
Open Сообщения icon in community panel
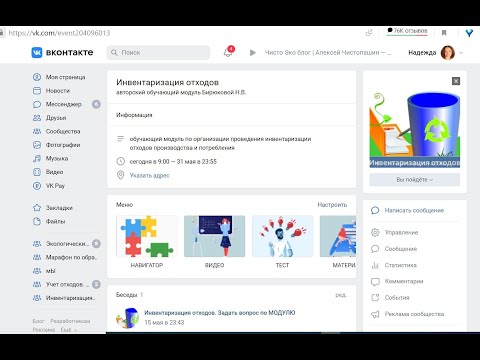[x=375, y=249]
